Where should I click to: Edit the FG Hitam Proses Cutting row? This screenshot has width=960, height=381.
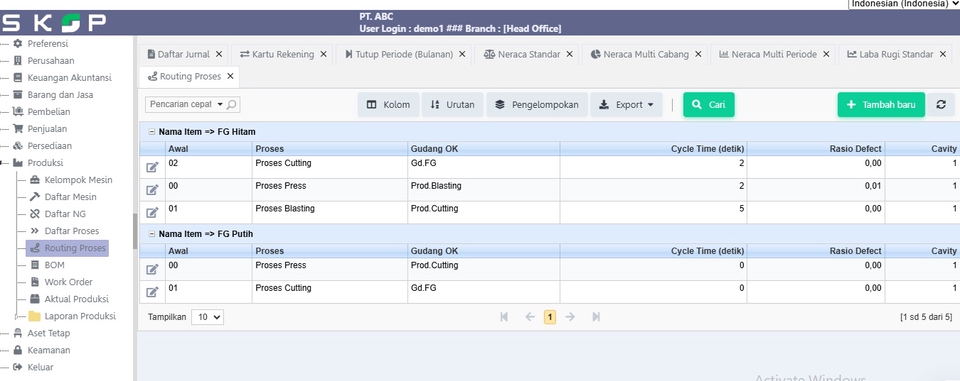tap(152, 167)
